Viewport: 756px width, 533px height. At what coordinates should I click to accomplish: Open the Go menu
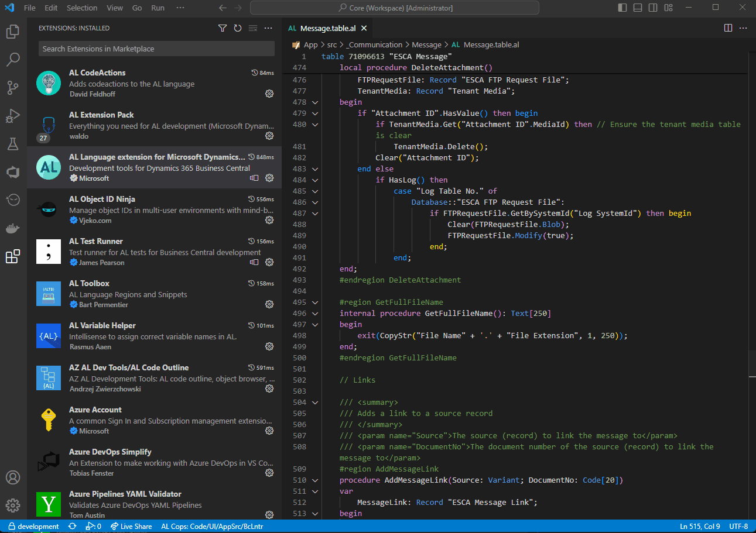click(x=137, y=8)
